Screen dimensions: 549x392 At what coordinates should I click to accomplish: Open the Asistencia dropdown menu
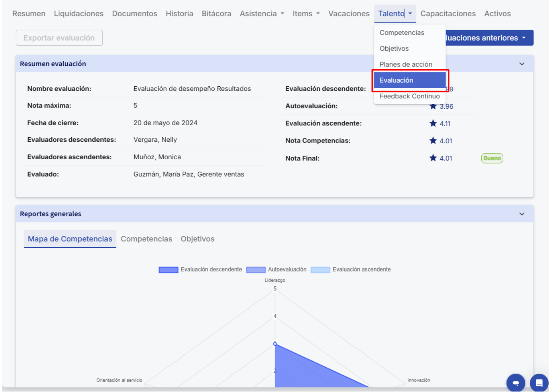(x=262, y=14)
